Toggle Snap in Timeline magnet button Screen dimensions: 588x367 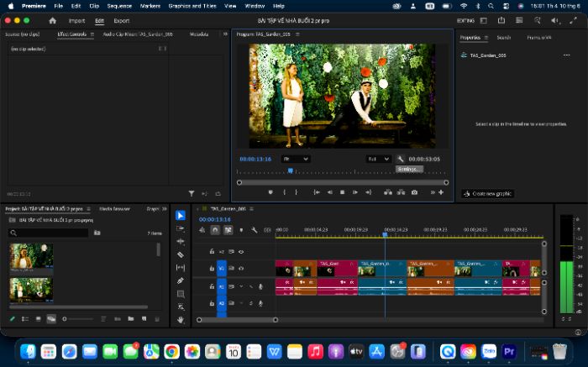[x=215, y=230]
